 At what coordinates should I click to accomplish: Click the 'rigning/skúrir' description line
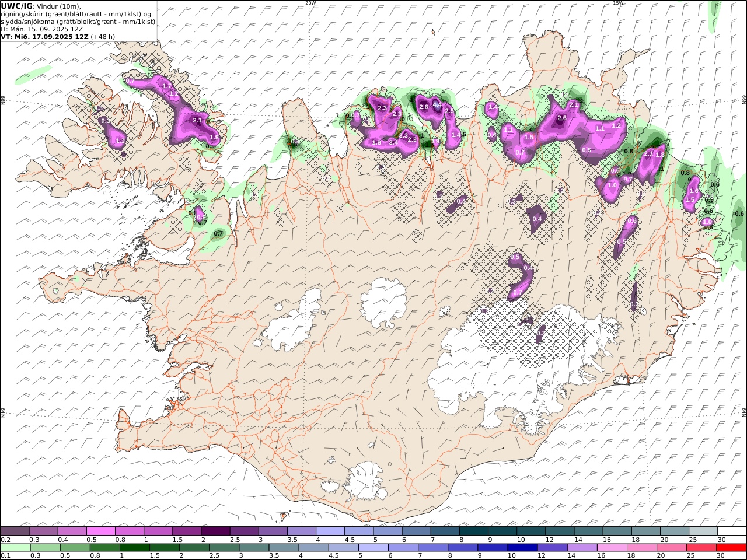76,13
